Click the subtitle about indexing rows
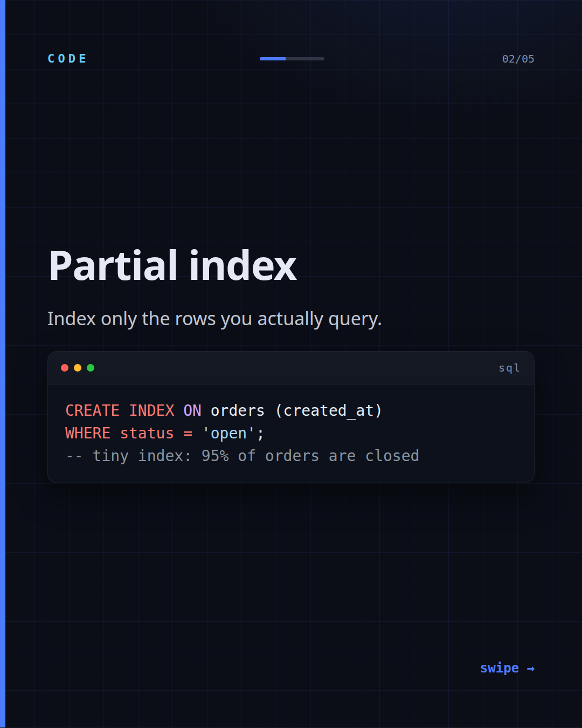 [x=214, y=319]
